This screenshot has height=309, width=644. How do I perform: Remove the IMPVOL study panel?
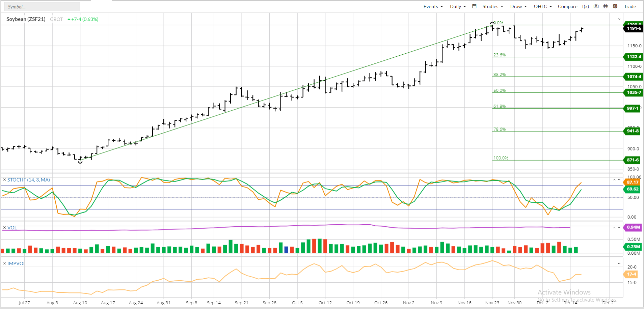(x=4, y=263)
